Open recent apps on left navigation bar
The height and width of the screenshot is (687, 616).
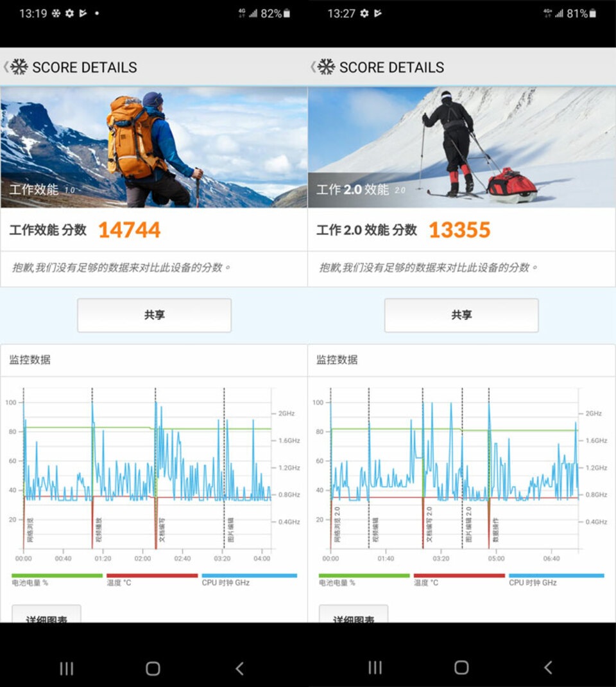tap(67, 668)
